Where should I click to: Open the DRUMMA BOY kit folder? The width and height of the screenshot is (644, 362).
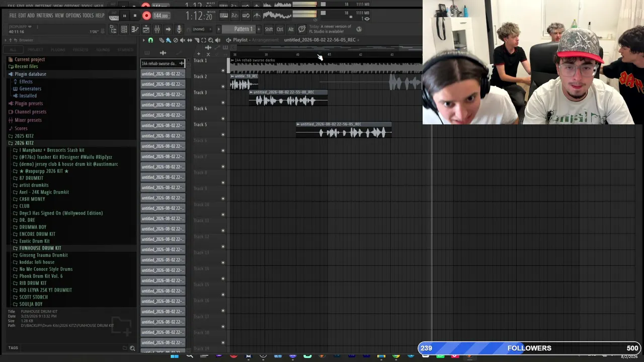click(x=33, y=227)
